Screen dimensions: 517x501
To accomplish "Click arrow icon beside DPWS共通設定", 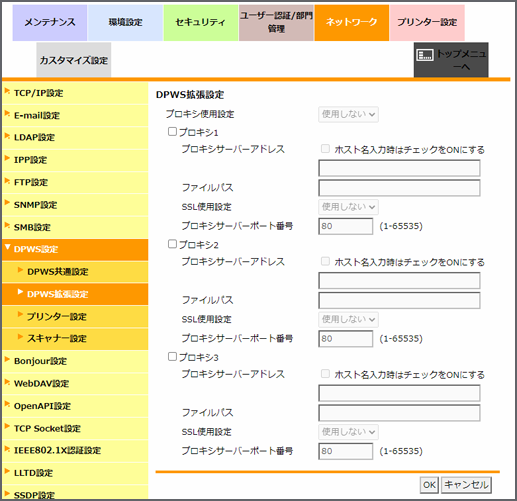I will coord(20,270).
